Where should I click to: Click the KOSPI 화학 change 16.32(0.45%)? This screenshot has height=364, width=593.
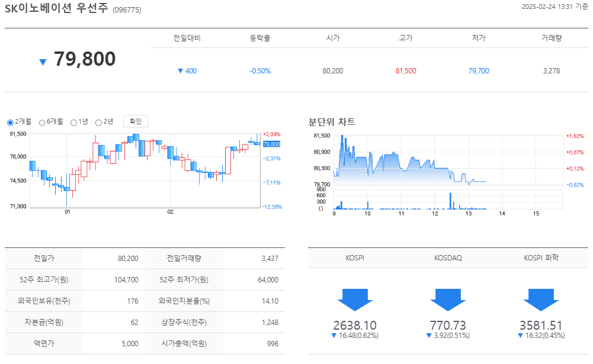(545, 336)
